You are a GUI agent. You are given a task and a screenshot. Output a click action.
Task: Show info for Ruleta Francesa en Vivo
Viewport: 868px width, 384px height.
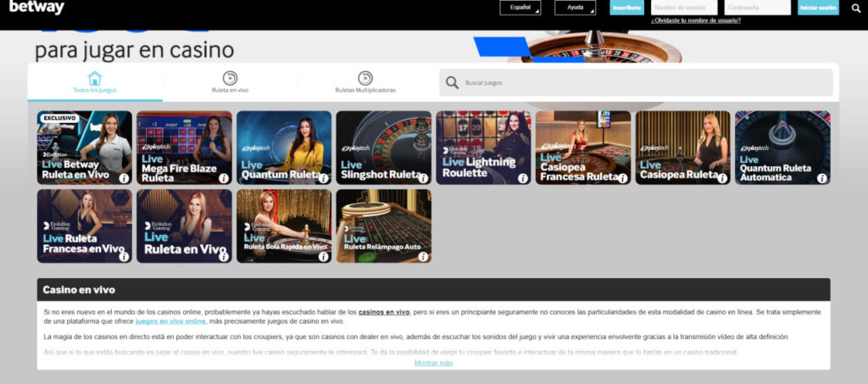pyautogui.click(x=124, y=257)
